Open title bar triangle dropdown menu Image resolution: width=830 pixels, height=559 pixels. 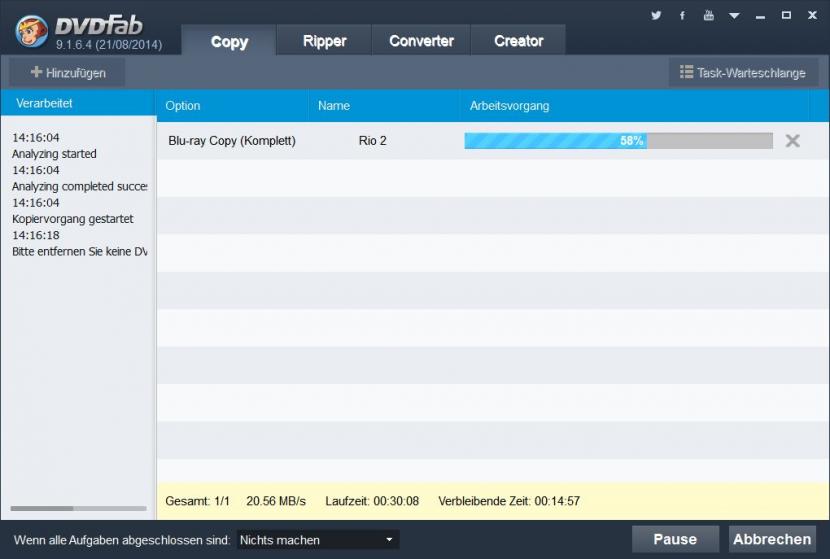[735, 16]
